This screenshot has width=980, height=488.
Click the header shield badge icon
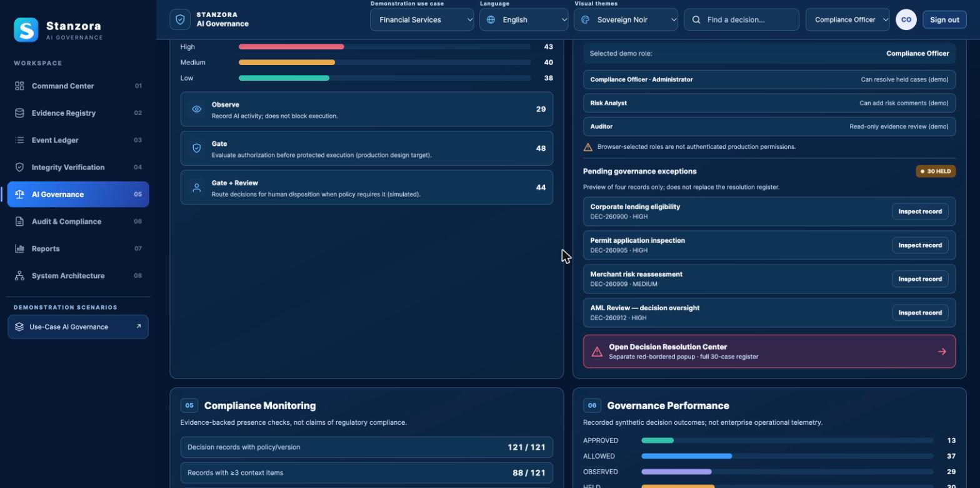point(180,19)
